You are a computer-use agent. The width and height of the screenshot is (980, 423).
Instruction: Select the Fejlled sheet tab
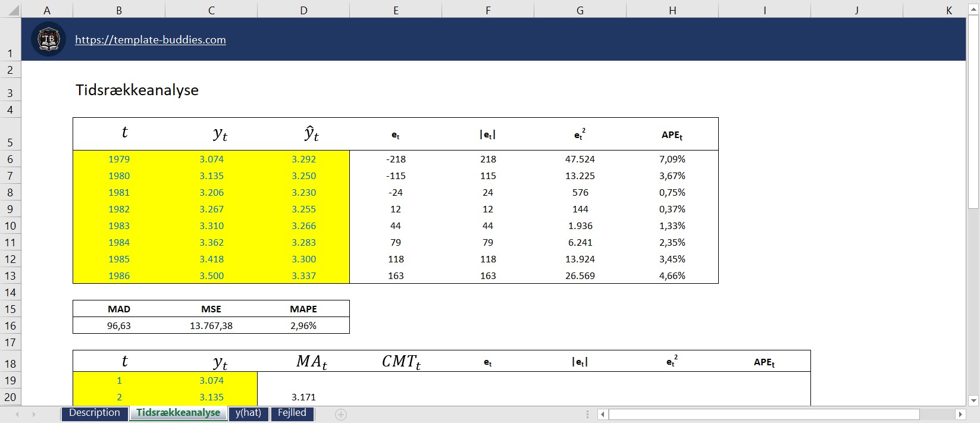coord(292,413)
